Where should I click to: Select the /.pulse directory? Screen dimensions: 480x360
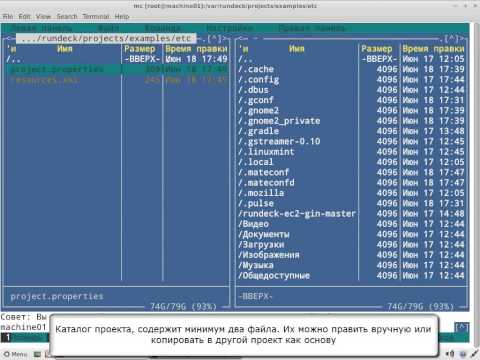point(352,204)
